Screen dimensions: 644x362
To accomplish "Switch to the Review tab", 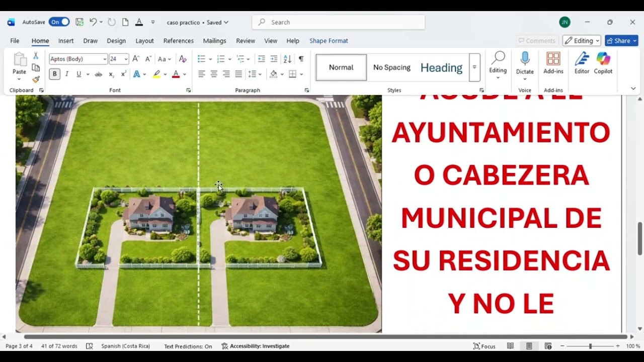I will click(x=246, y=41).
